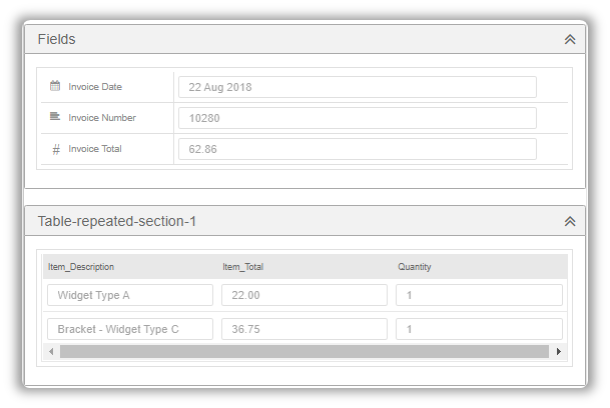Click the text-lines icon beside Invoice Number
Viewport: 610px width, 408px height.
55,116
